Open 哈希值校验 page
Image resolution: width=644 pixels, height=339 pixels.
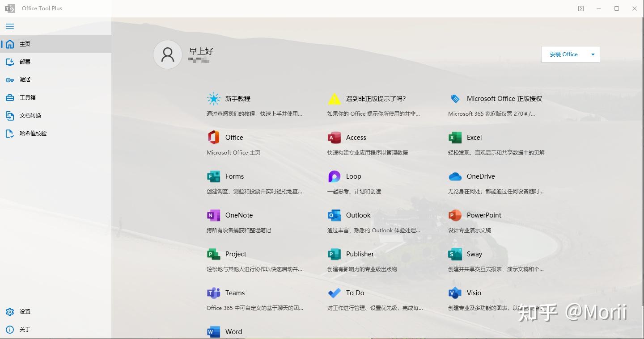point(55,134)
